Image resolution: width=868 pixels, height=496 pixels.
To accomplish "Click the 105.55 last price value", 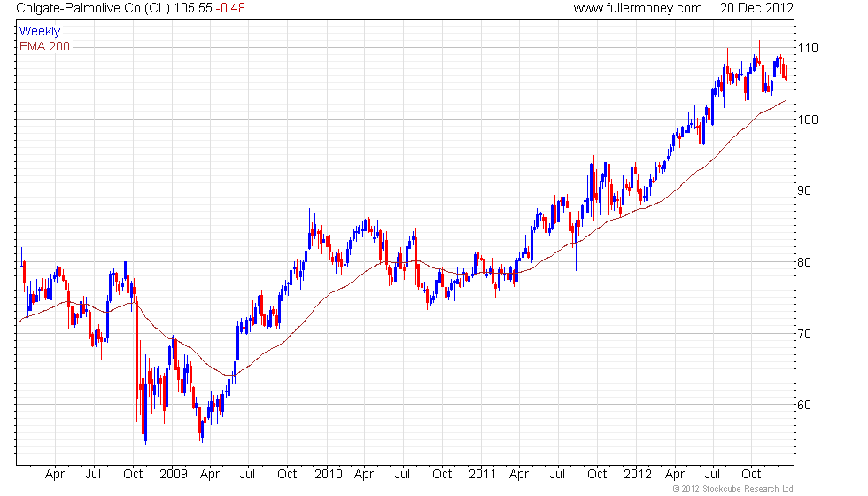I will click(x=193, y=8).
